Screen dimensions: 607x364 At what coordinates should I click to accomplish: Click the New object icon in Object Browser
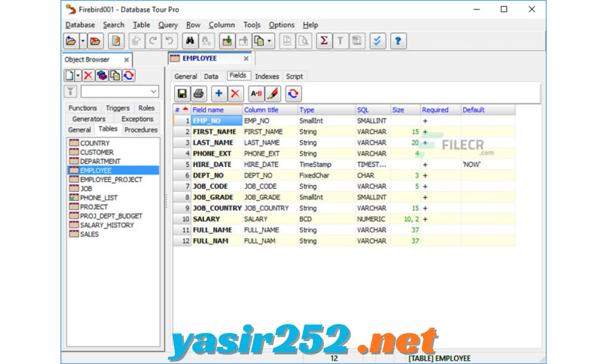[69, 75]
